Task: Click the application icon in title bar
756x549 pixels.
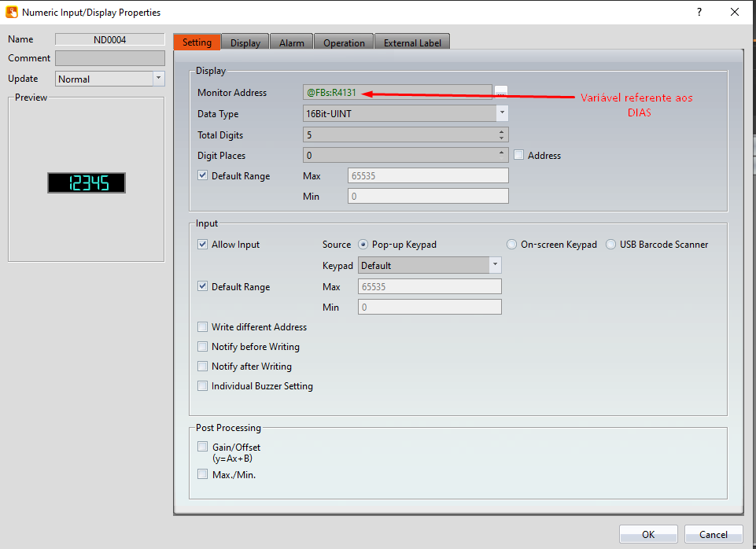Action: (12, 13)
